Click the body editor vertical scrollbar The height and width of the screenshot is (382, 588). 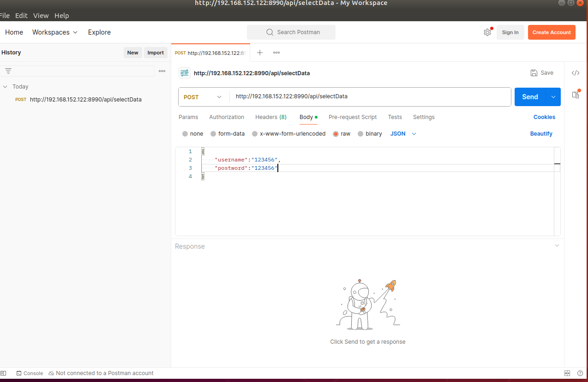click(x=557, y=191)
